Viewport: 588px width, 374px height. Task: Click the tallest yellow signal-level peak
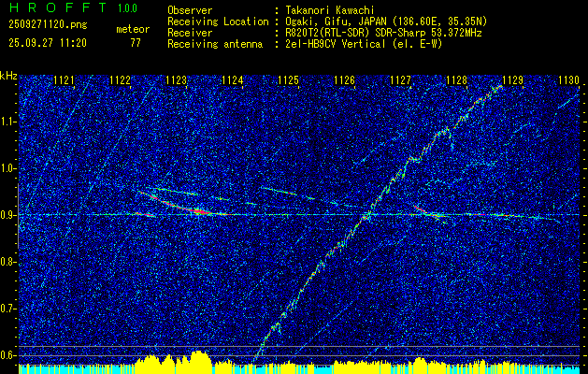[x=200, y=362]
